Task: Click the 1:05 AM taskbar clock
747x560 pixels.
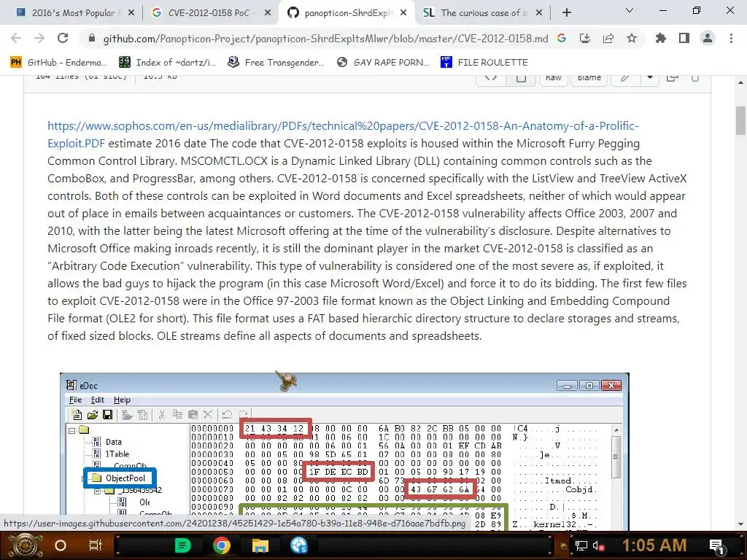Action: click(654, 545)
